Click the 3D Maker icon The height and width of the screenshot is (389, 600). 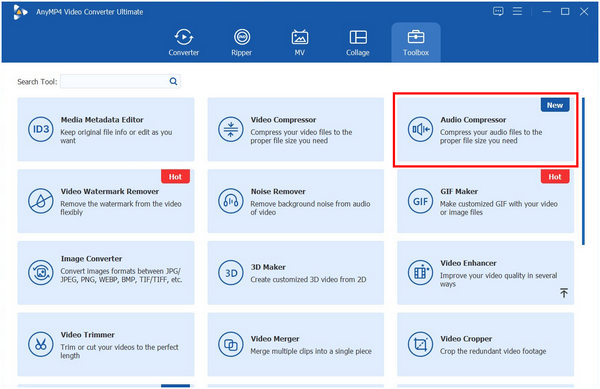click(230, 273)
